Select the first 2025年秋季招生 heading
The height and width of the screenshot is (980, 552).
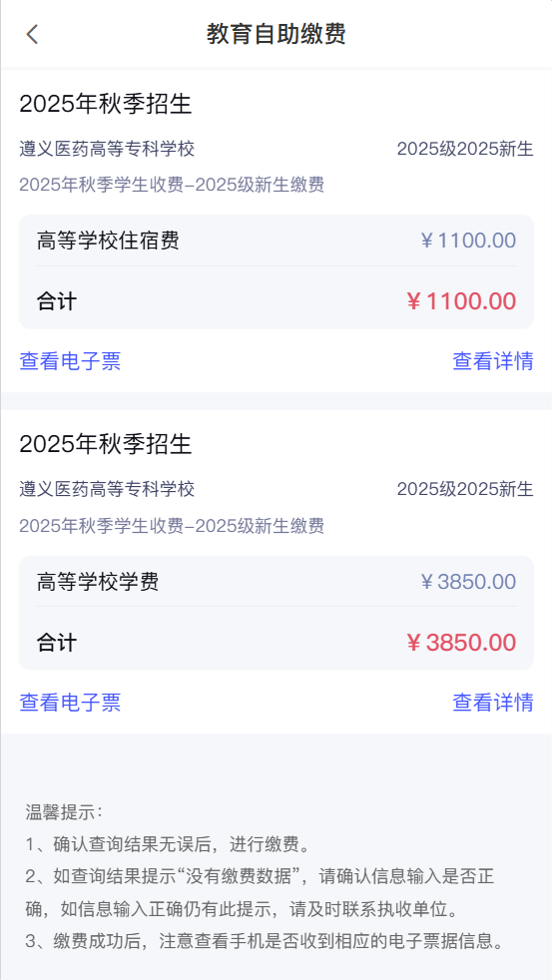coord(105,104)
